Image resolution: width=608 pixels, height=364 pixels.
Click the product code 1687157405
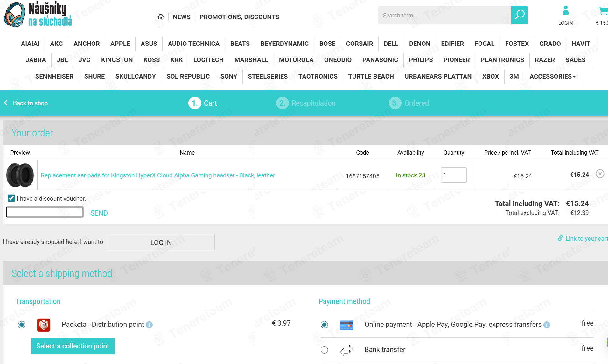(x=362, y=176)
